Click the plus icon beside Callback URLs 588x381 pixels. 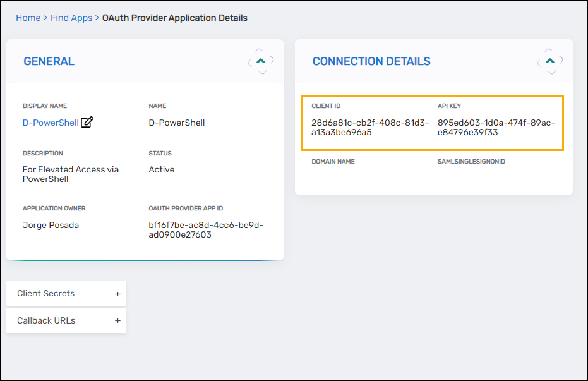point(117,320)
